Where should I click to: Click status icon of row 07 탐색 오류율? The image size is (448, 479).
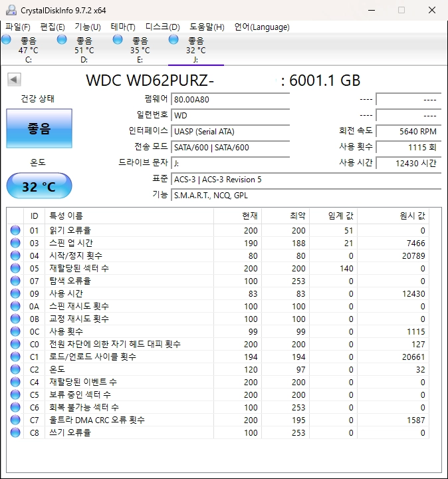pyautogui.click(x=15, y=281)
